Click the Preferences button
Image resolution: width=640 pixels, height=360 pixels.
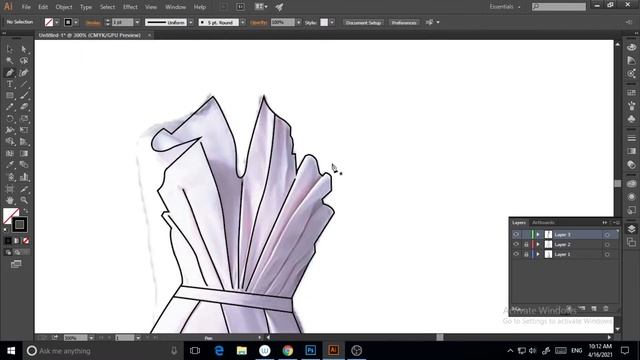[404, 22]
